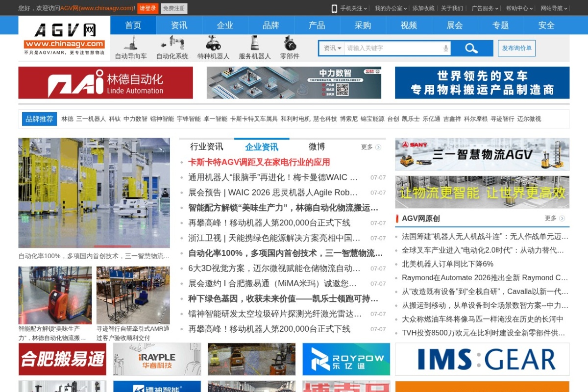The height and width of the screenshot is (392, 588).
Task: Click the 添加收藏 link
Action: (x=423, y=8)
